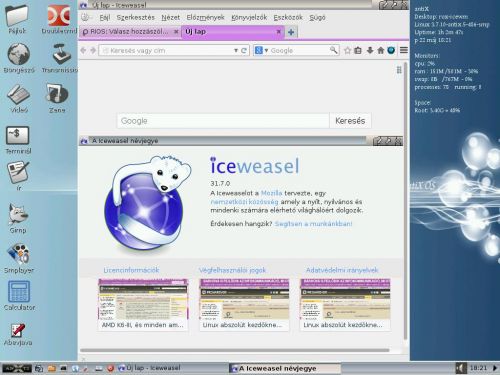Click the Google search box on new tab page

[223, 121]
